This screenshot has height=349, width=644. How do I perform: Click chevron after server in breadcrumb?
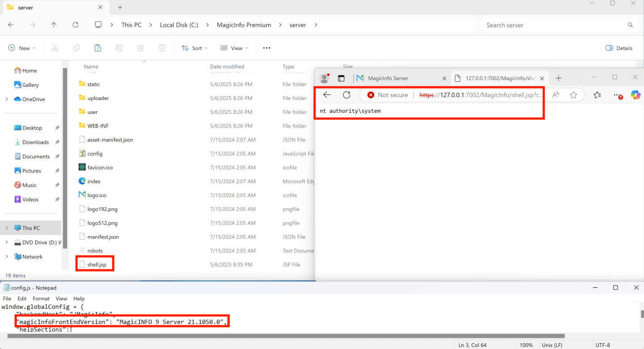[316, 25]
